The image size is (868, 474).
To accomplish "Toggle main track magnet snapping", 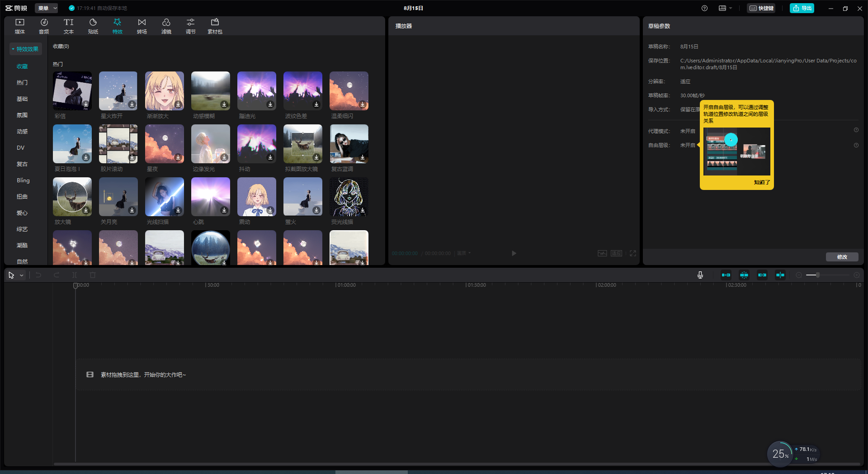I will pyautogui.click(x=726, y=275).
